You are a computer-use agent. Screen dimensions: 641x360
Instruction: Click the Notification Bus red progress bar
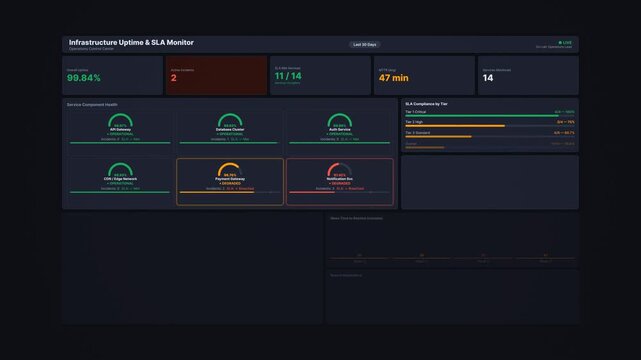pyautogui.click(x=339, y=192)
